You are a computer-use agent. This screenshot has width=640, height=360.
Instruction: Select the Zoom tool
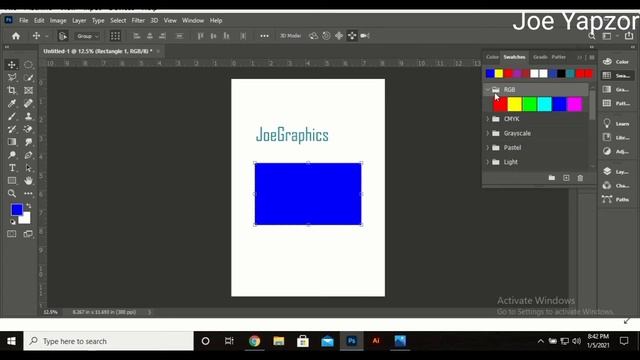12,193
